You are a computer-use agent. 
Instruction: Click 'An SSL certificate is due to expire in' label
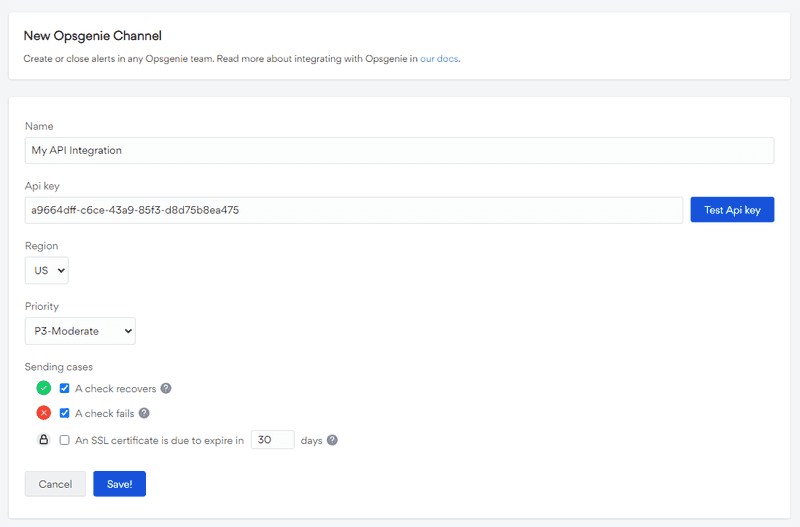click(159, 440)
